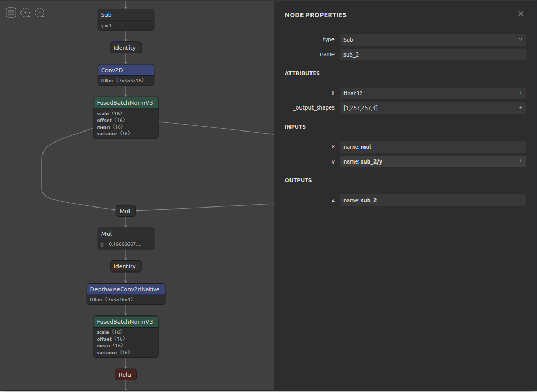The height and width of the screenshot is (392, 537).
Task: Close the Node Properties panel
Action: (520, 14)
